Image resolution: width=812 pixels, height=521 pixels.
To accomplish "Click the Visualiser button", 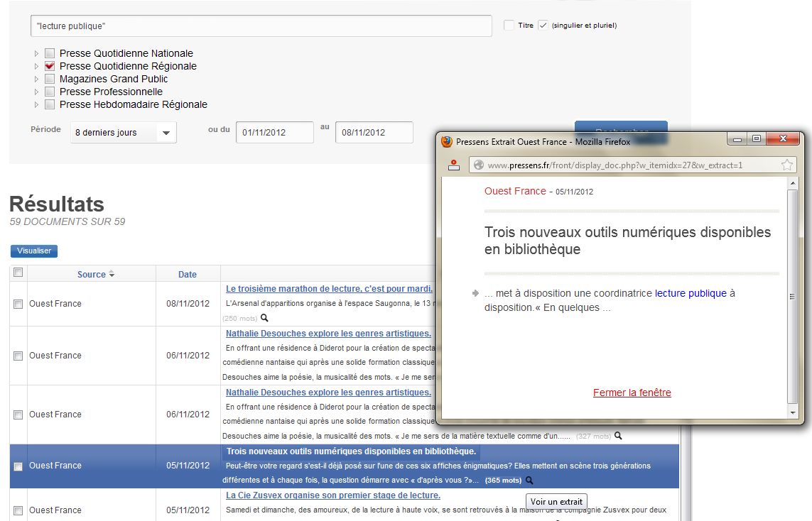I will 34,251.
